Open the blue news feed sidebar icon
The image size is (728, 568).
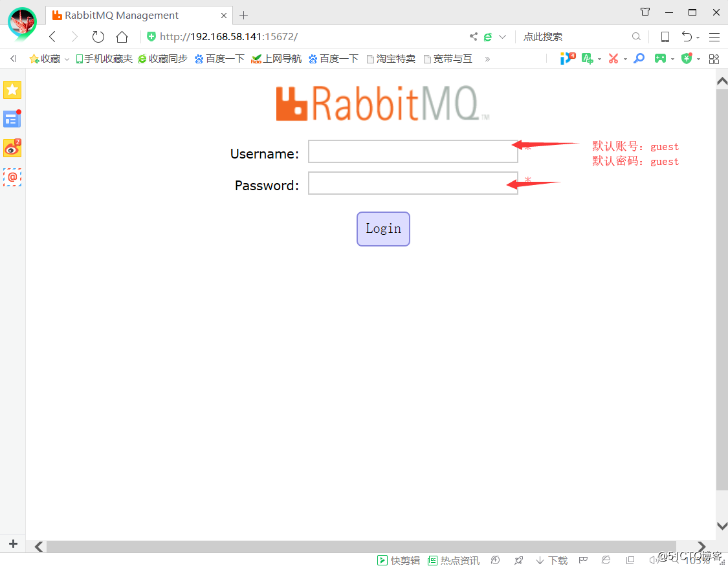pos(12,119)
